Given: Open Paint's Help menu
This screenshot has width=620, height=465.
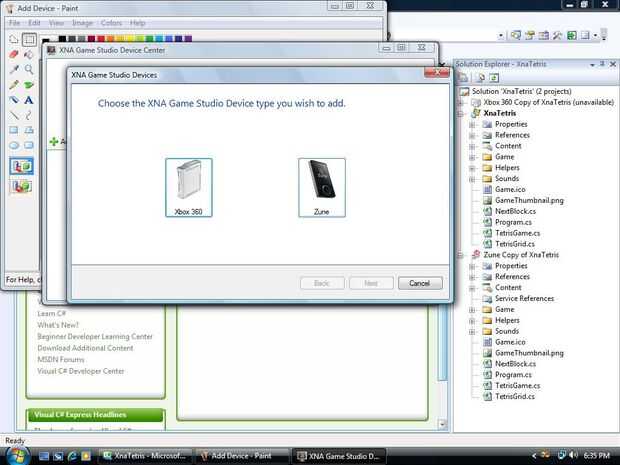Looking at the screenshot, I should [x=138, y=23].
